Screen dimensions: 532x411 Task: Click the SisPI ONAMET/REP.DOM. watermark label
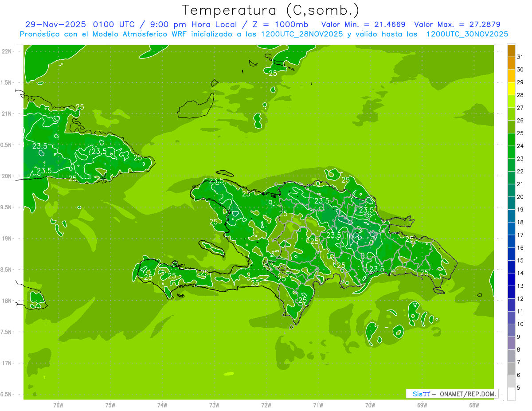tap(452, 394)
